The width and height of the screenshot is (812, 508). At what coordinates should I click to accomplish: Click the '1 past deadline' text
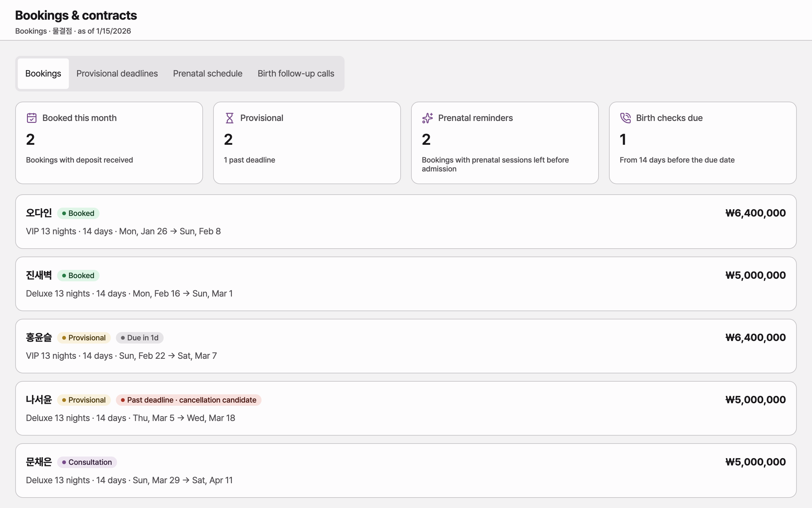tap(249, 160)
